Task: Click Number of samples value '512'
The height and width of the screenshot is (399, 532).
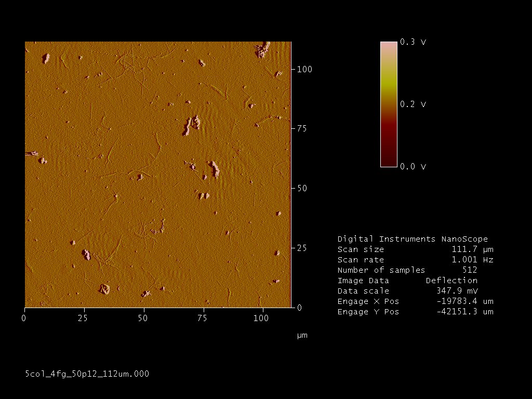Action: point(470,270)
